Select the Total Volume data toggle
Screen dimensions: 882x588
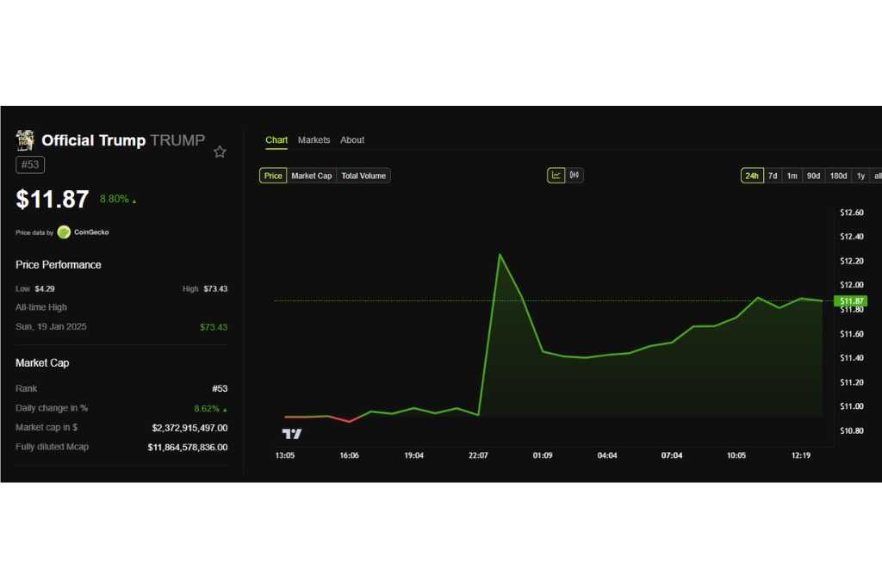pos(363,176)
